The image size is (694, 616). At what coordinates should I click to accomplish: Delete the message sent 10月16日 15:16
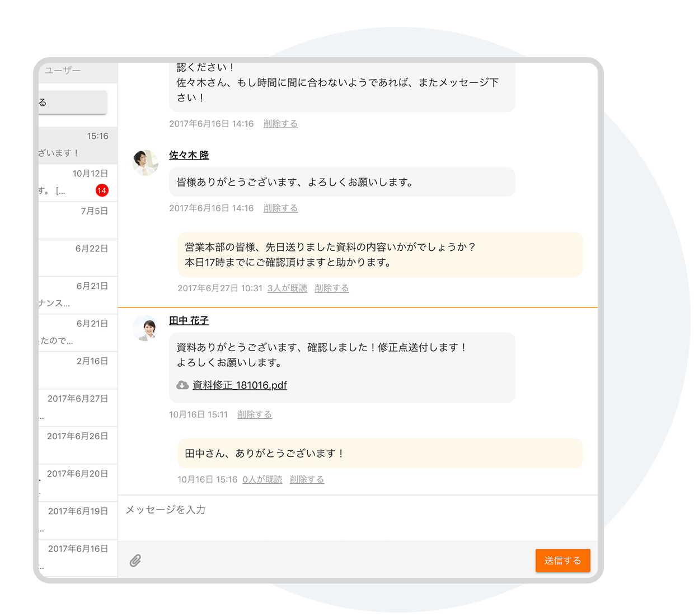307,480
